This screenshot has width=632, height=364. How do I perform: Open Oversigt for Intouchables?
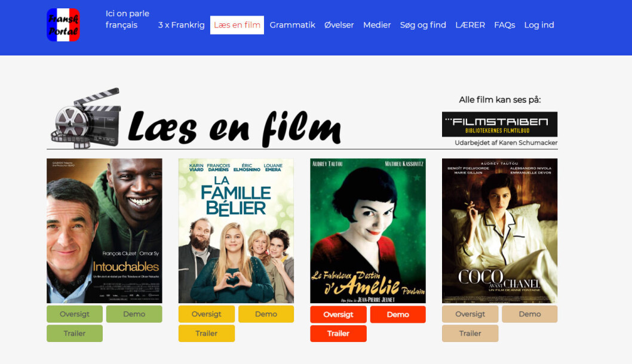pos(75,314)
